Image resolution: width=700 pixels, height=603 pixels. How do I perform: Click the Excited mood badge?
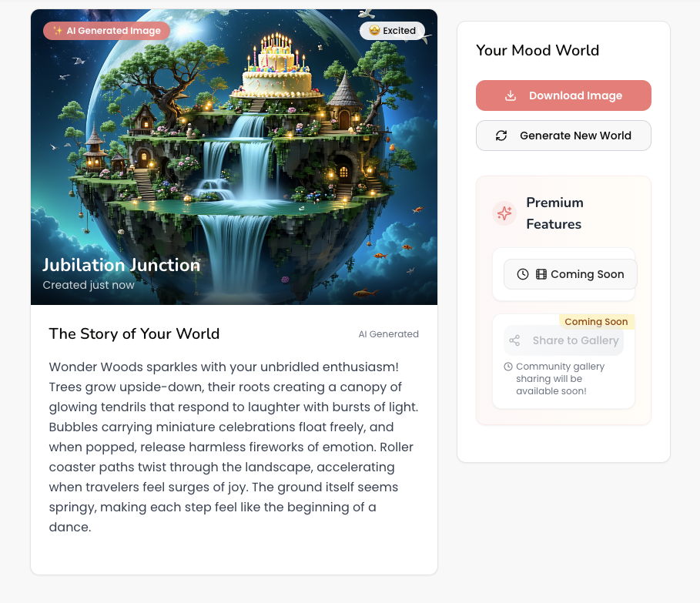[392, 30]
